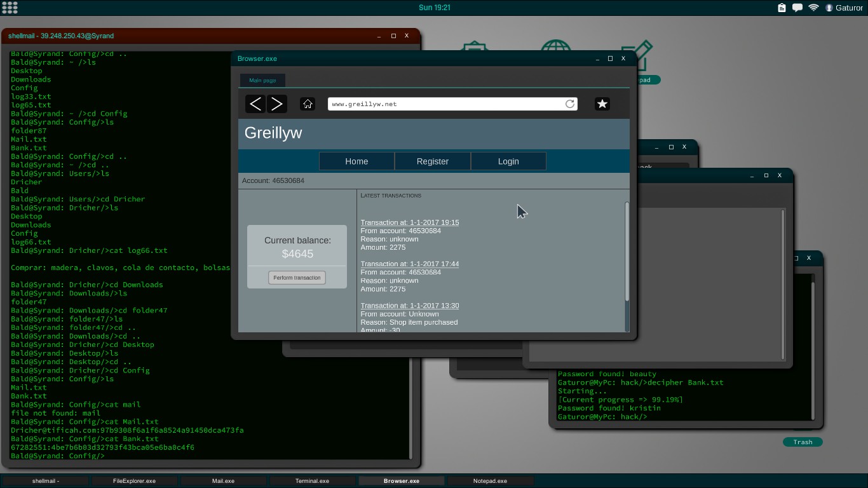Go back using the left arrow in Browser.exe
Screen dimensions: 868x488
pyautogui.click(x=255, y=104)
